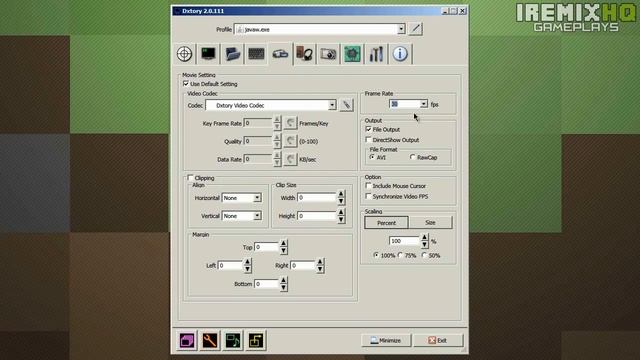Click Margin Right spinner arrows
The height and width of the screenshot is (360, 640).
pos(320,265)
